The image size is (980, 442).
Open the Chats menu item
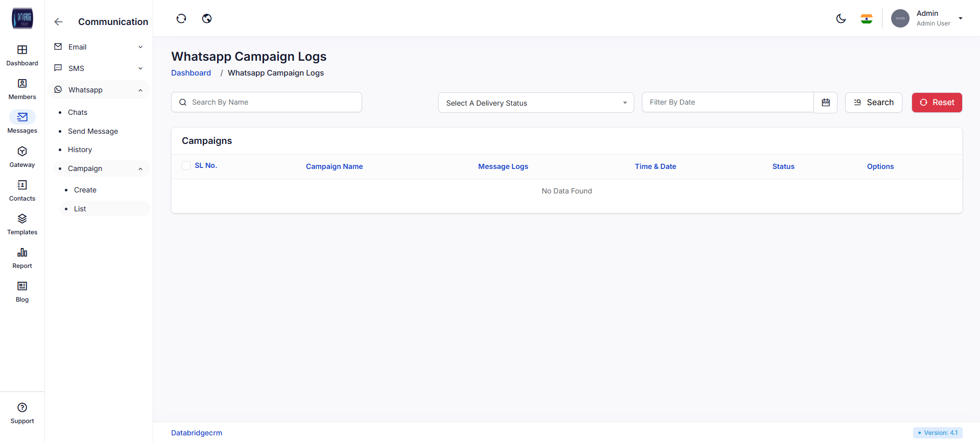(x=78, y=112)
